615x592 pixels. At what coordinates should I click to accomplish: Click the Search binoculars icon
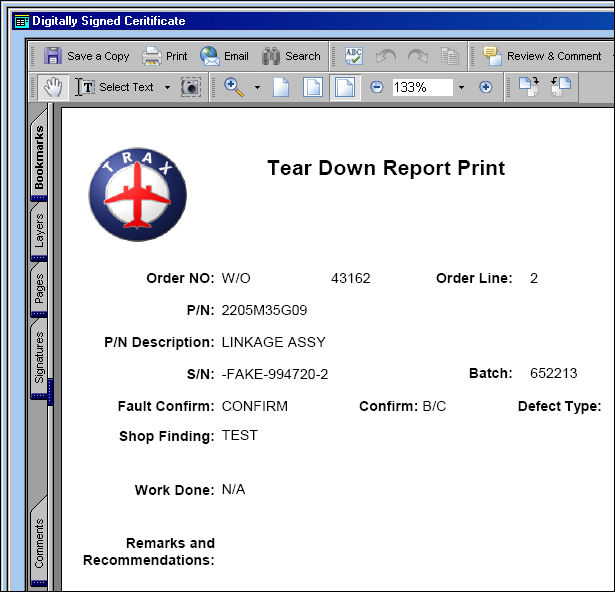point(271,56)
